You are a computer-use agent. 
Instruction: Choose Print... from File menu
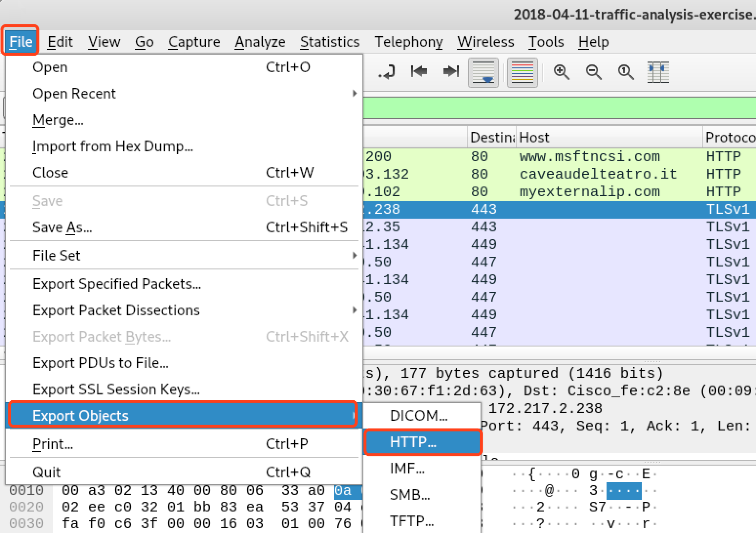(x=184, y=444)
